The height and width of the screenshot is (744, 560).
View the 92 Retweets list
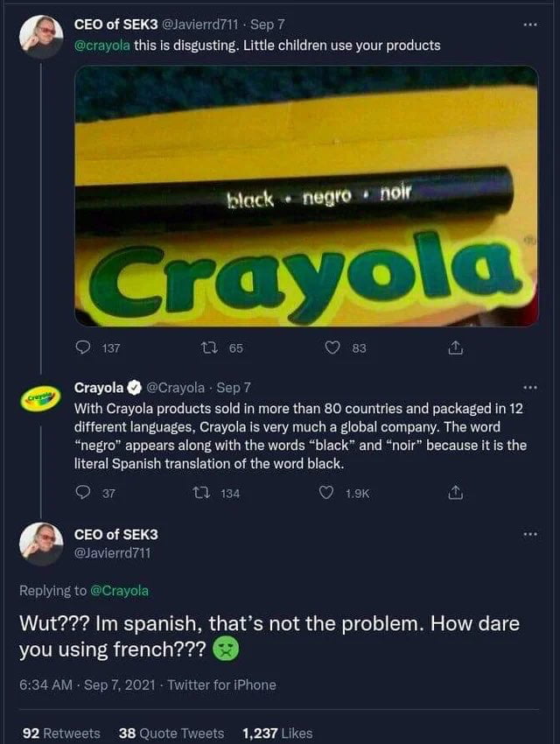click(x=61, y=733)
